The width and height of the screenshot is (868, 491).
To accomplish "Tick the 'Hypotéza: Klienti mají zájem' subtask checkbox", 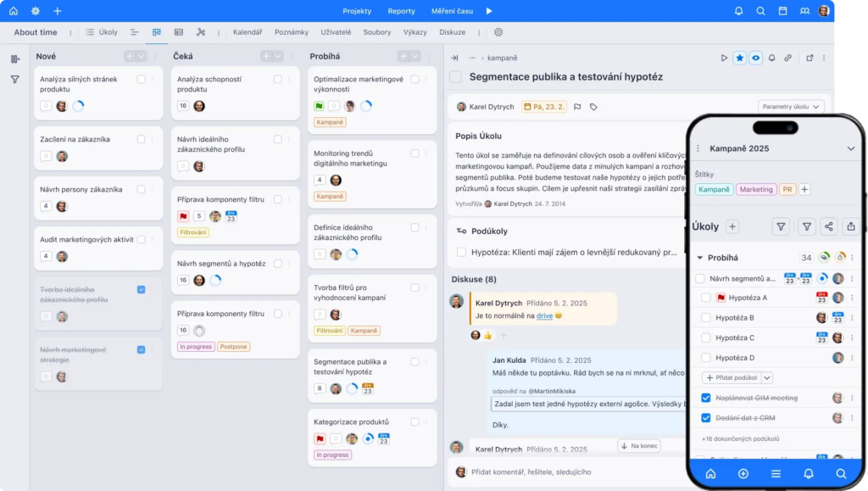I will pyautogui.click(x=462, y=252).
